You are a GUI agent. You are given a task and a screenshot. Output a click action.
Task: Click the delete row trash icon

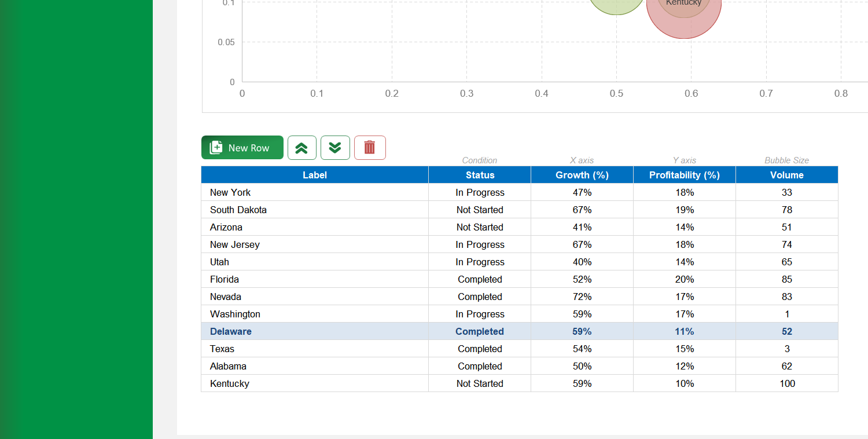point(370,148)
